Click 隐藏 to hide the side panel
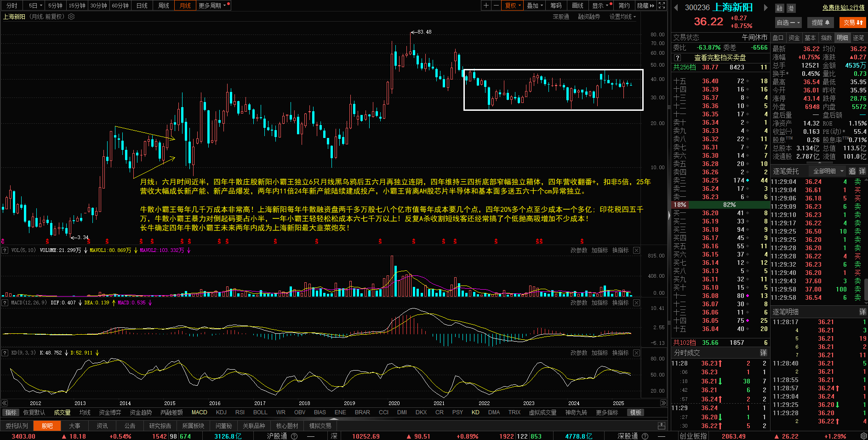Image resolution: width=868 pixels, height=440 pixels. point(645,6)
